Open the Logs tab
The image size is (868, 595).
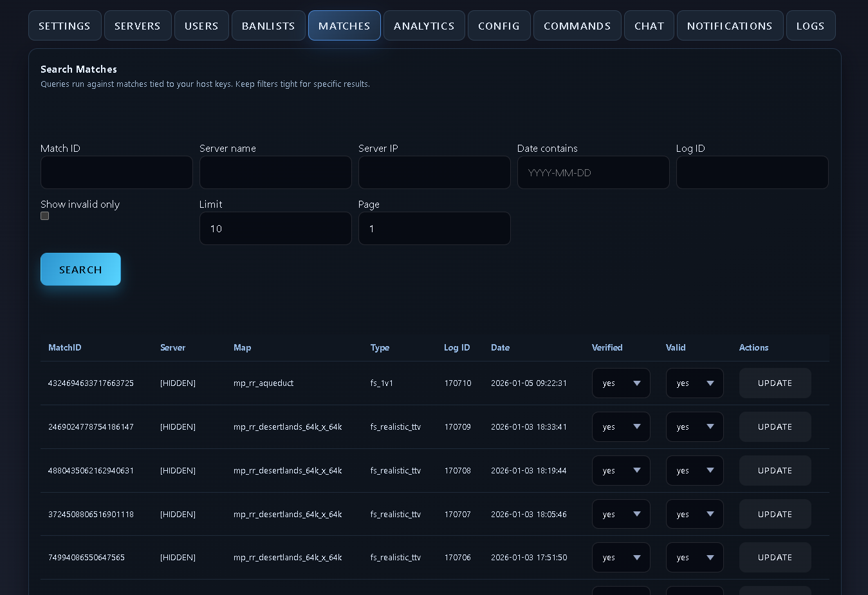(810, 26)
